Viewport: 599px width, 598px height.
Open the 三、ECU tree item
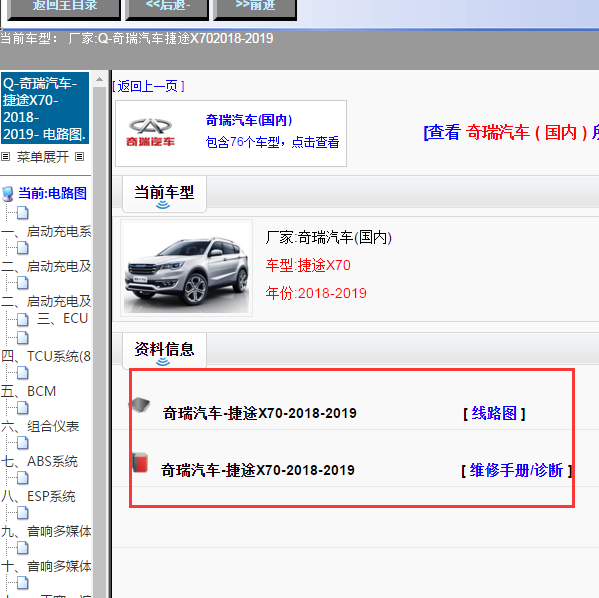click(63, 319)
